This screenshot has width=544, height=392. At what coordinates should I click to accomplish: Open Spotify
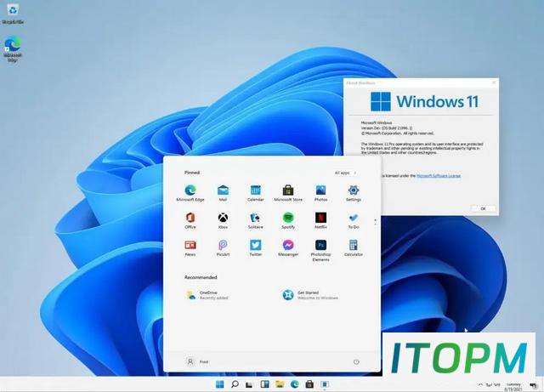tap(288, 220)
